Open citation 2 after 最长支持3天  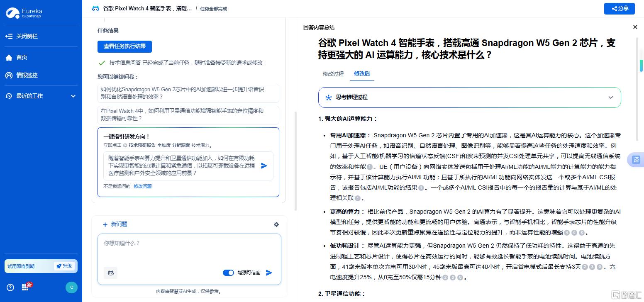[x=585, y=267]
